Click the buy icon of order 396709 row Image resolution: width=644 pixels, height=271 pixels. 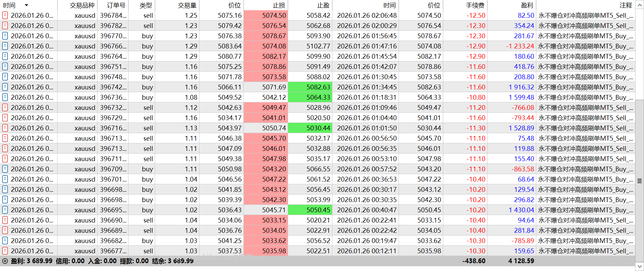click(x=5, y=169)
